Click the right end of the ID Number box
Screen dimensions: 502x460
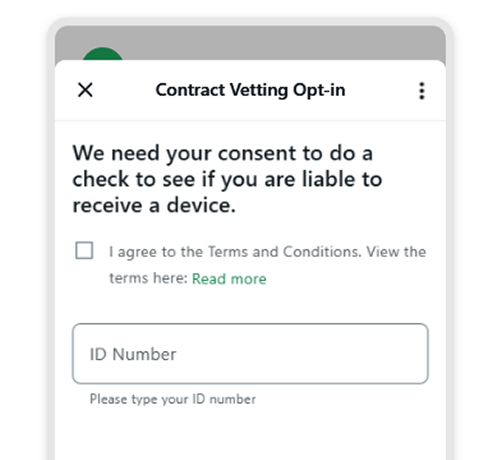tap(410, 354)
